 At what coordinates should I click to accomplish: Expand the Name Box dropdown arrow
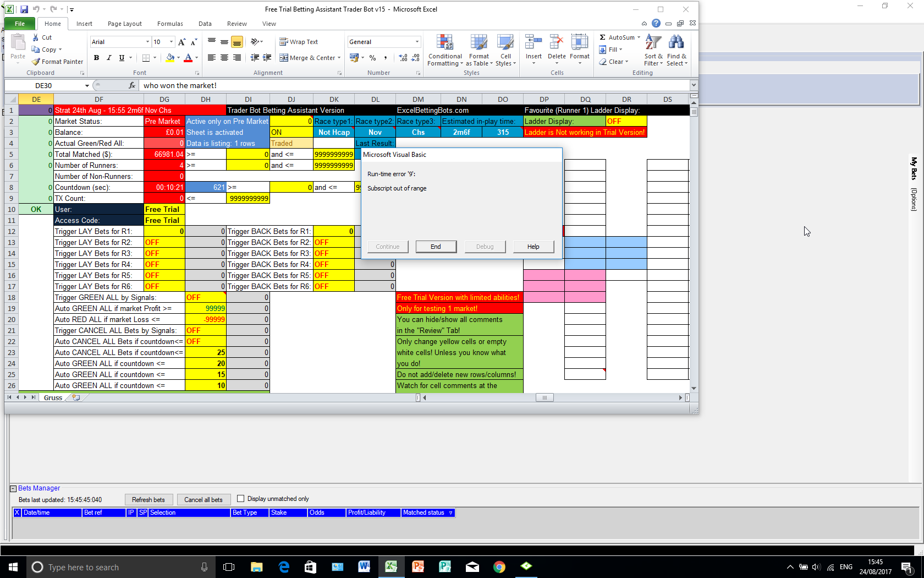pyautogui.click(x=87, y=85)
